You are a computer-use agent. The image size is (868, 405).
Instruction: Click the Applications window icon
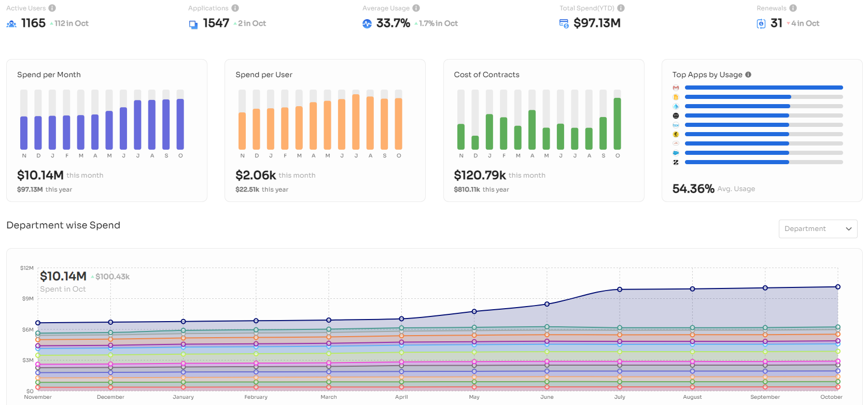point(193,24)
